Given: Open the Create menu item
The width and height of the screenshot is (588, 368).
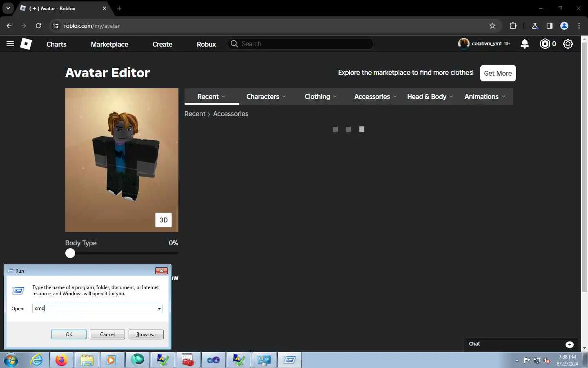Looking at the screenshot, I should click(163, 44).
